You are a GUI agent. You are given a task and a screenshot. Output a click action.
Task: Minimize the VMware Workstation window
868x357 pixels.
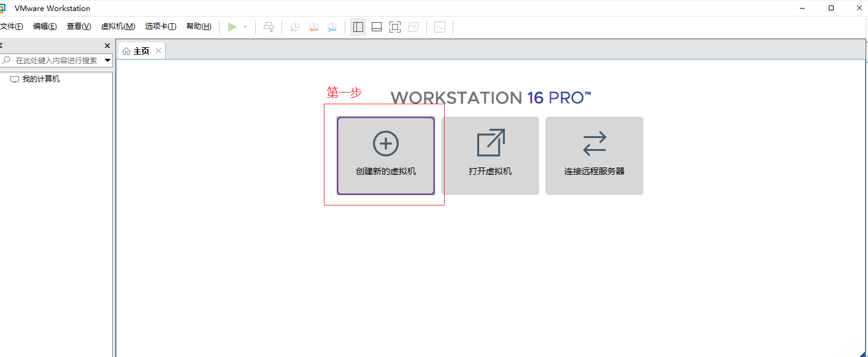point(803,8)
